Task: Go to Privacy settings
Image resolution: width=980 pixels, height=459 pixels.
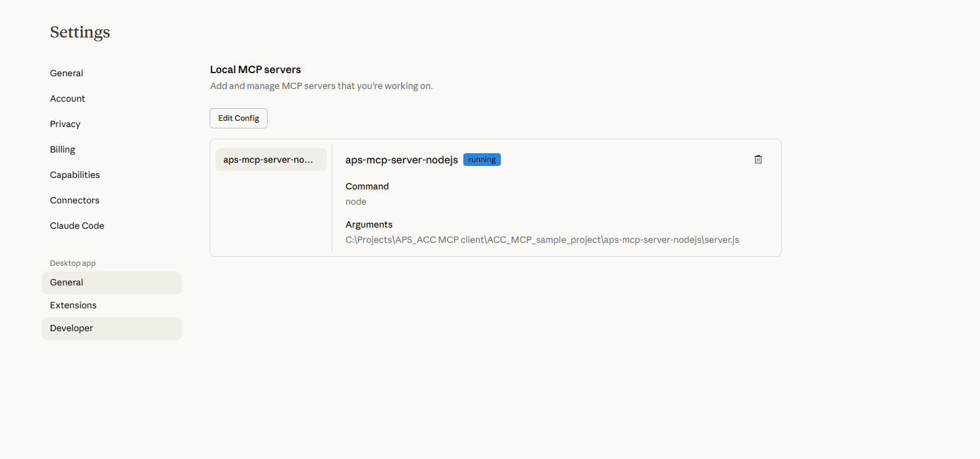Action: click(65, 124)
